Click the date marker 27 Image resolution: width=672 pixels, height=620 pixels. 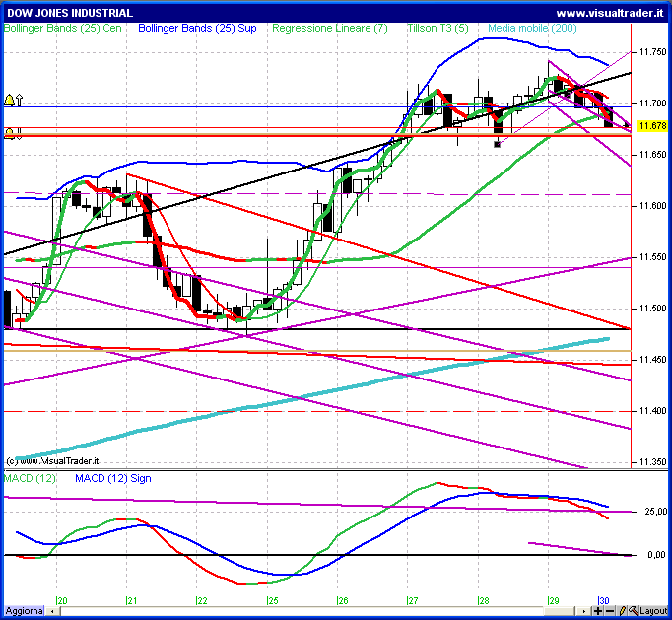coord(413,600)
